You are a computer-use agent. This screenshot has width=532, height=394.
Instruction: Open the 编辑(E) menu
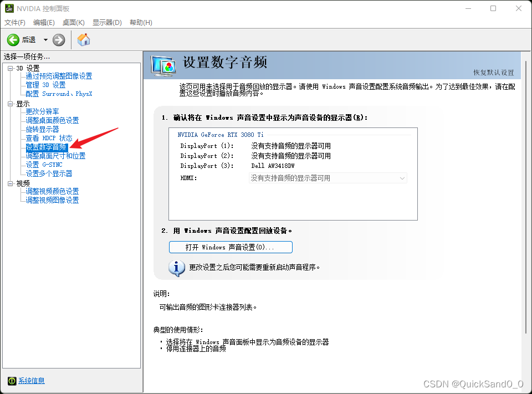point(44,22)
